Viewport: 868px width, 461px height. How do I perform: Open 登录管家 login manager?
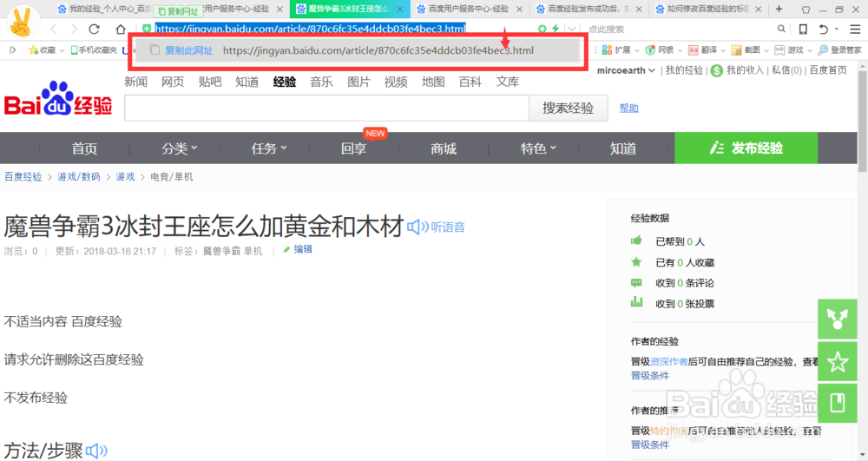coord(839,49)
